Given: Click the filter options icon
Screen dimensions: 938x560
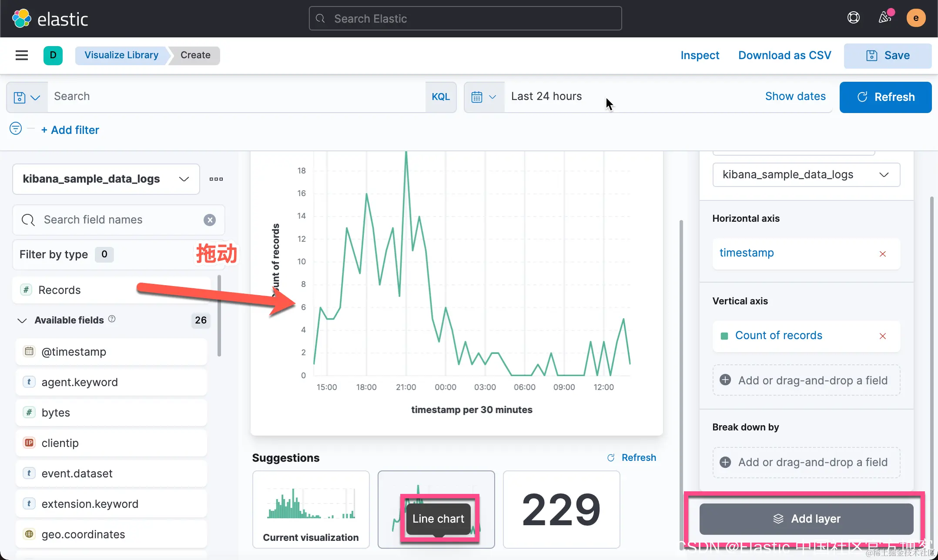Looking at the screenshot, I should pyautogui.click(x=16, y=129).
